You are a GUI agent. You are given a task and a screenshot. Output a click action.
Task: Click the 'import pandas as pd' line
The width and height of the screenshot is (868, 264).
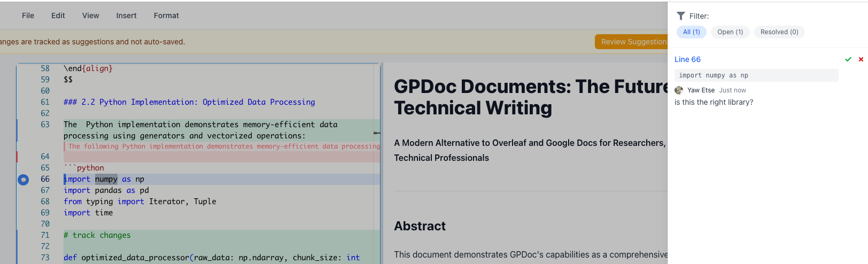pyautogui.click(x=106, y=190)
